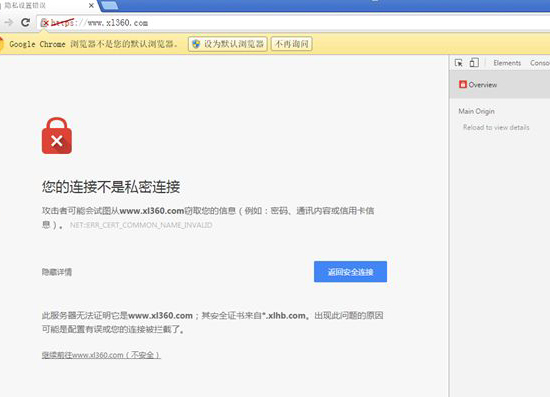
Task: Click the browser reload button
Action: 25,23
